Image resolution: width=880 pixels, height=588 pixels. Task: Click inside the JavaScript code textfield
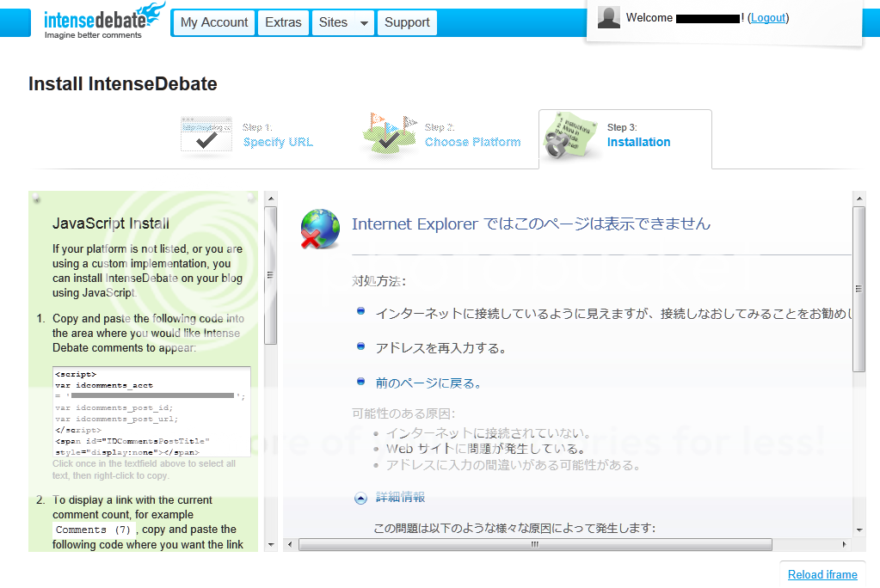click(151, 413)
